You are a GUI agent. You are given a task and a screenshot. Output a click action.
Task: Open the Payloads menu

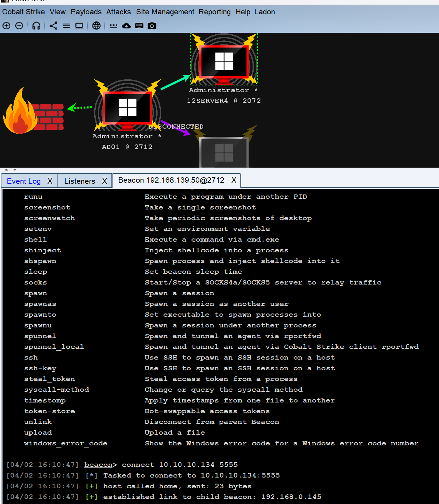pyautogui.click(x=86, y=12)
